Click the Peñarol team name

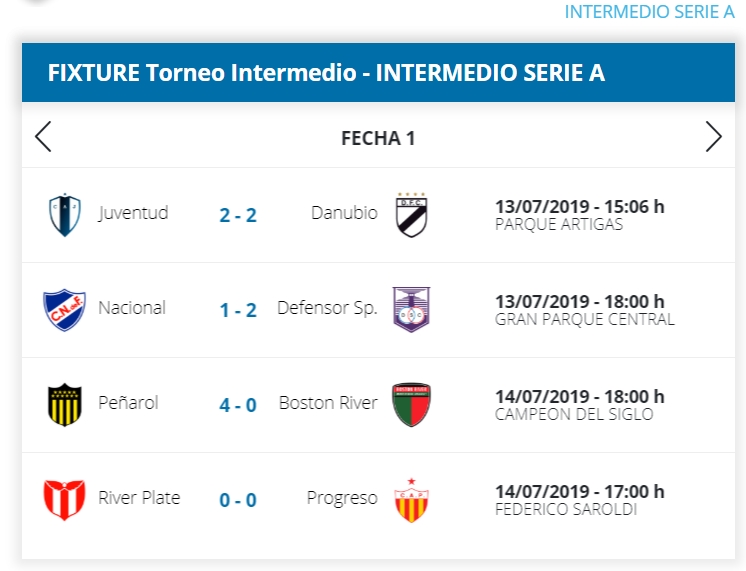(x=128, y=403)
